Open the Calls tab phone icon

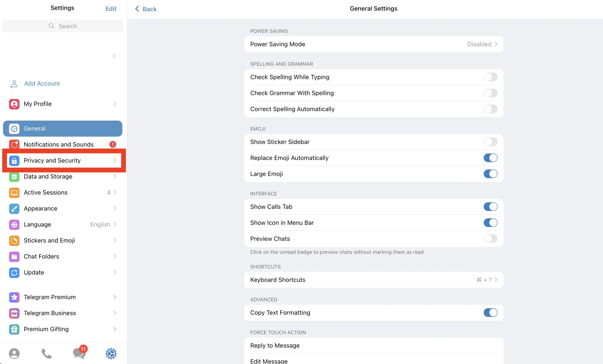pyautogui.click(x=46, y=353)
